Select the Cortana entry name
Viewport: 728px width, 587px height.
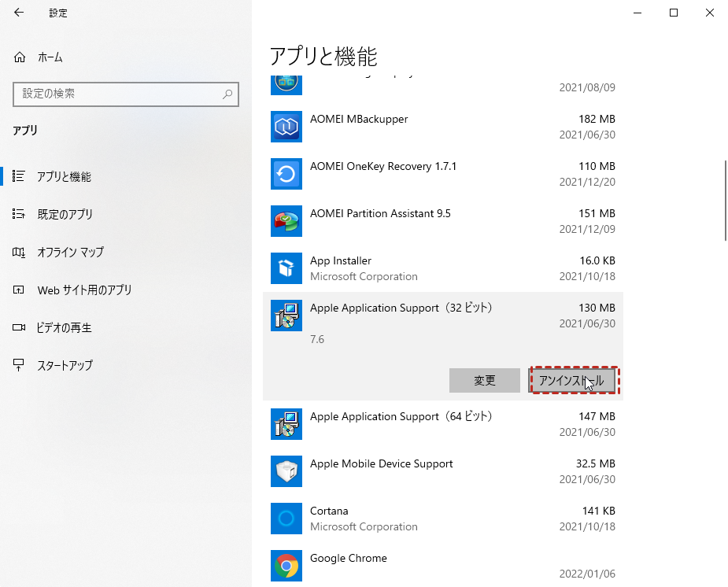[x=329, y=511]
